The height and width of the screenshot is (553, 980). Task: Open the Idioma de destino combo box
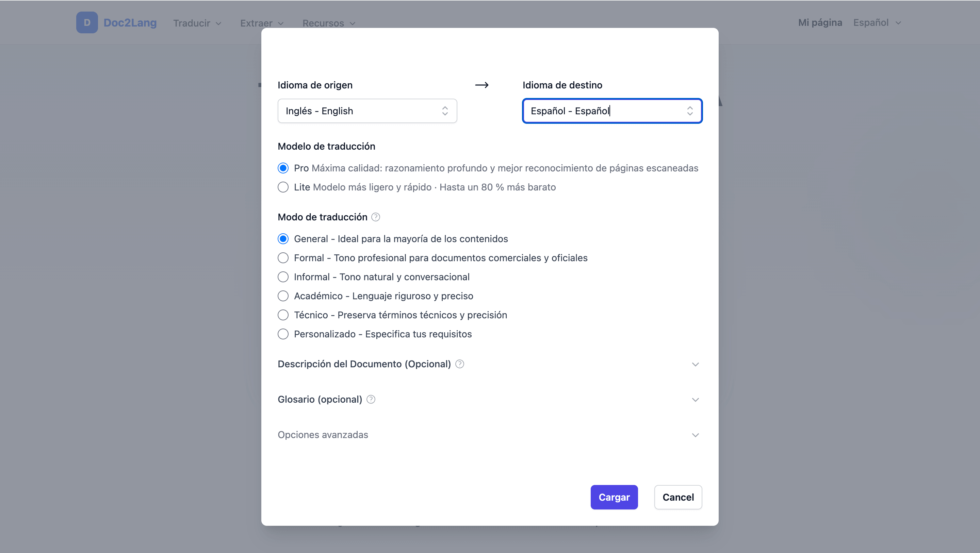(x=612, y=111)
